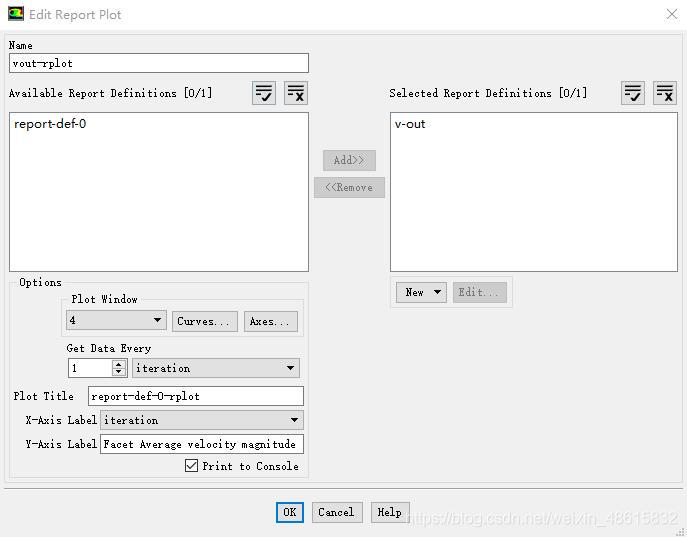Select v-out in selected definitions list
The image size is (687, 537).
pyautogui.click(x=410, y=124)
